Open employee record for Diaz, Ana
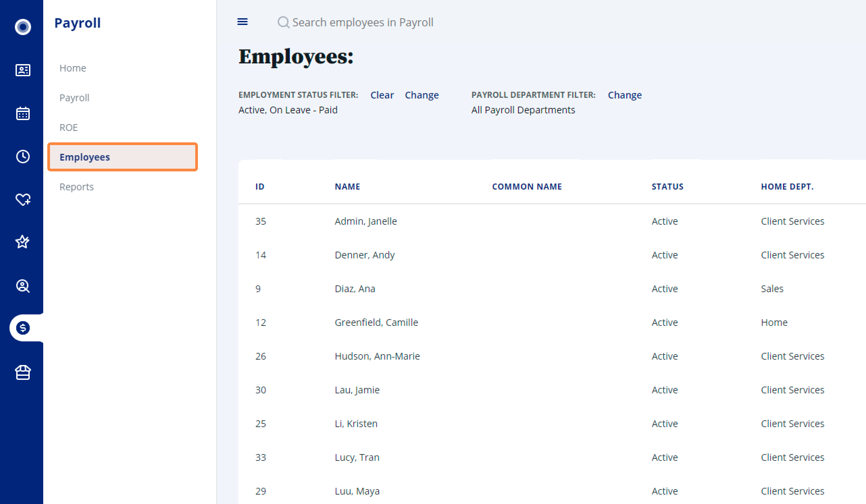Viewport: 866px width, 504px height. coord(355,288)
